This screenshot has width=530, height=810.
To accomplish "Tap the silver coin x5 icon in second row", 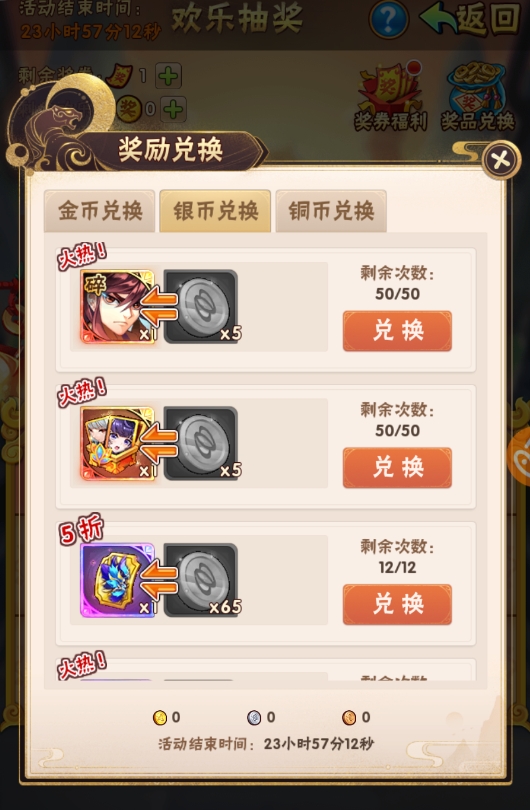I will tap(201, 443).
